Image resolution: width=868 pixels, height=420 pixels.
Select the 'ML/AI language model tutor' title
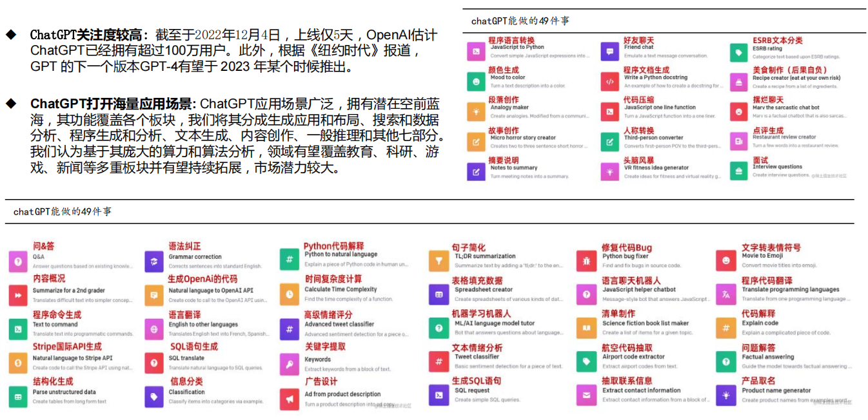(x=495, y=323)
